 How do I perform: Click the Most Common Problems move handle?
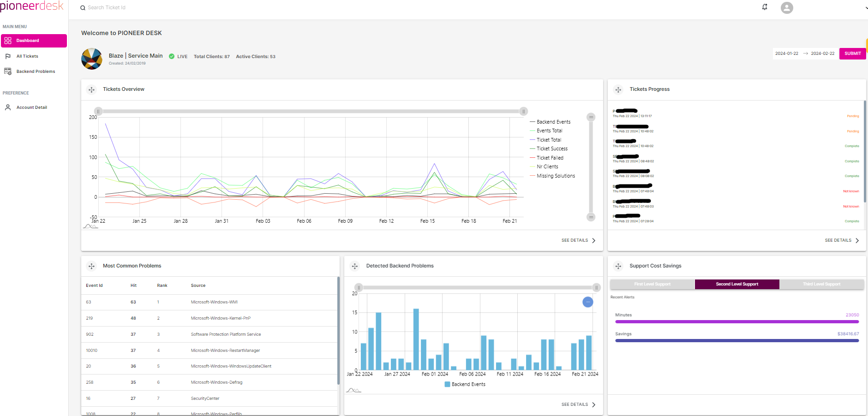tap(91, 266)
